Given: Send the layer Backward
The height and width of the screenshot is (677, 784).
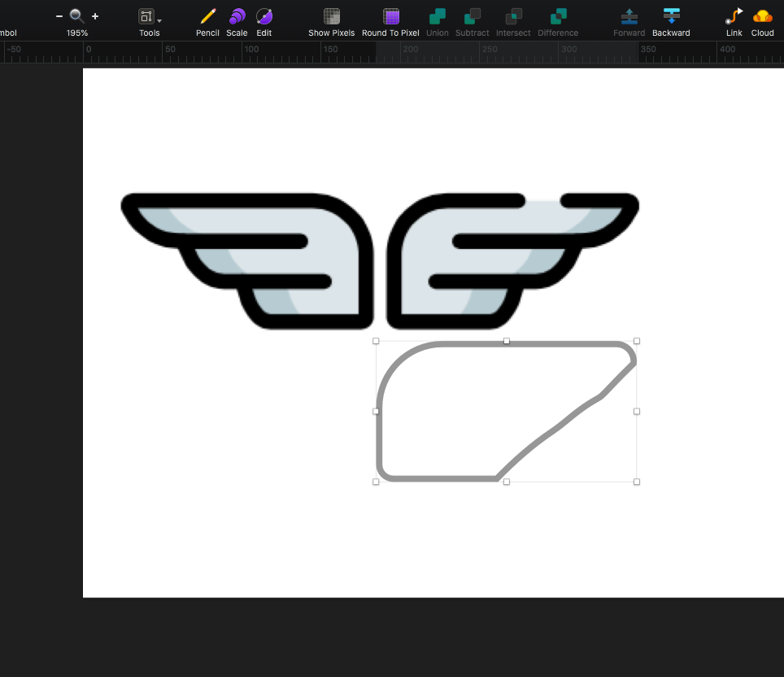Looking at the screenshot, I should click(x=671, y=16).
